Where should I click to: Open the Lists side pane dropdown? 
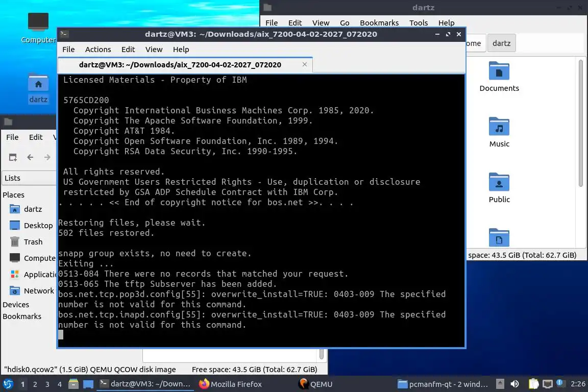coord(29,178)
